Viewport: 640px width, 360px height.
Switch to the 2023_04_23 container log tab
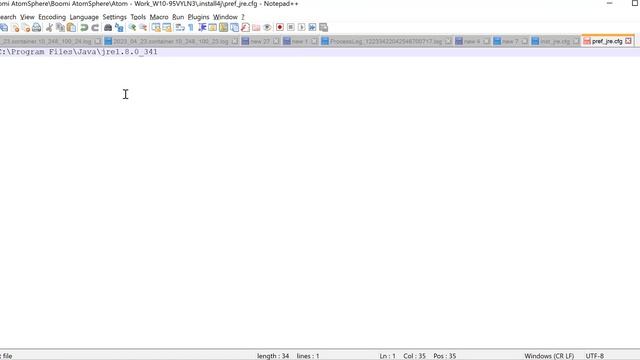pos(171,41)
